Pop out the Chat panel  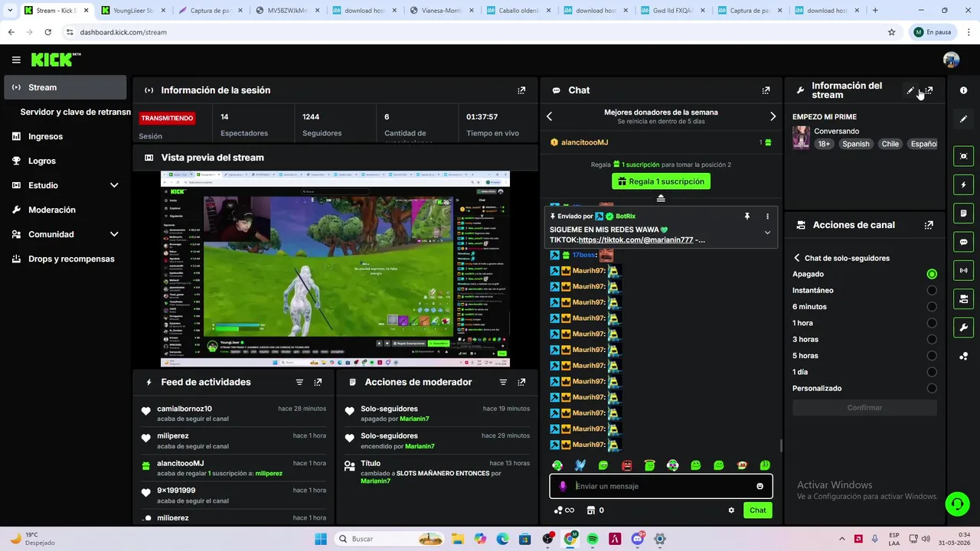point(766,90)
